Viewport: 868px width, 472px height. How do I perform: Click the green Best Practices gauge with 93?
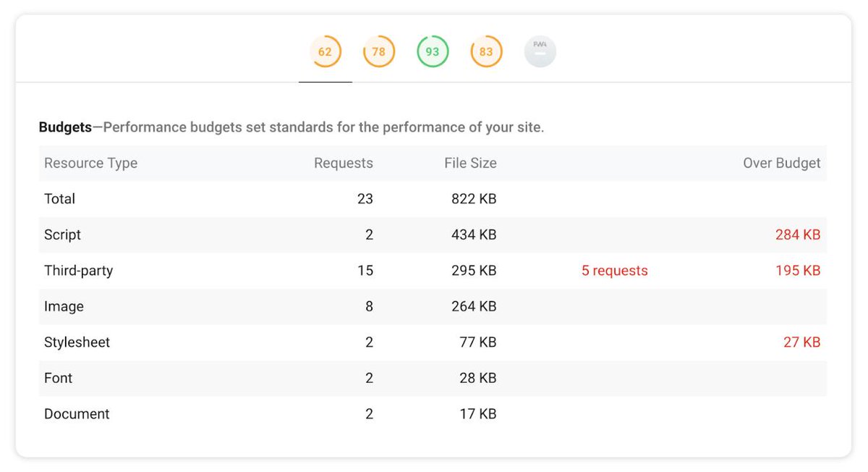(432, 51)
